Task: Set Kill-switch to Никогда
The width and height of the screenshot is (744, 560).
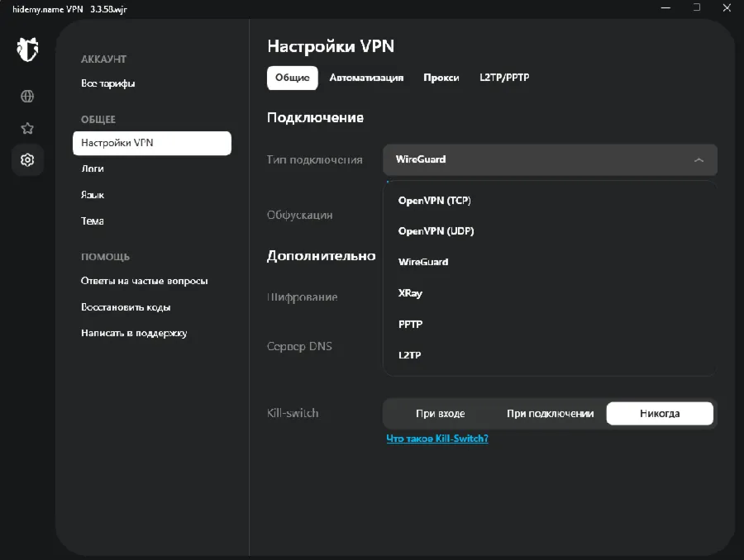Action: tap(660, 414)
